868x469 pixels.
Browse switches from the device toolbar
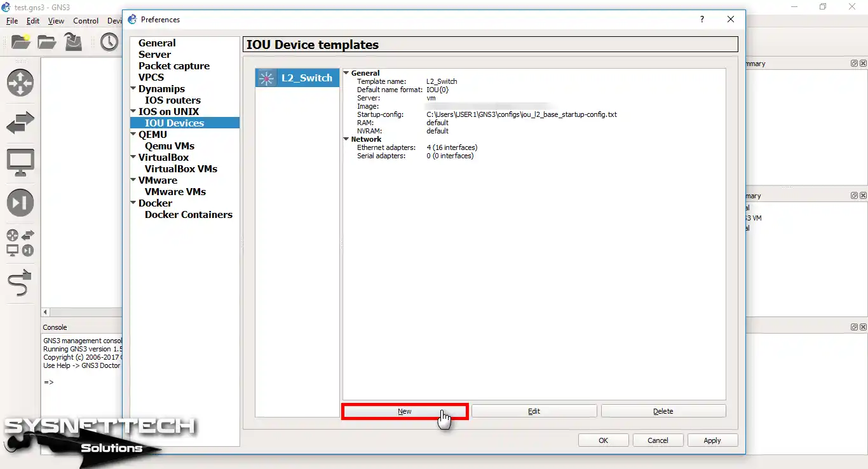click(x=20, y=123)
